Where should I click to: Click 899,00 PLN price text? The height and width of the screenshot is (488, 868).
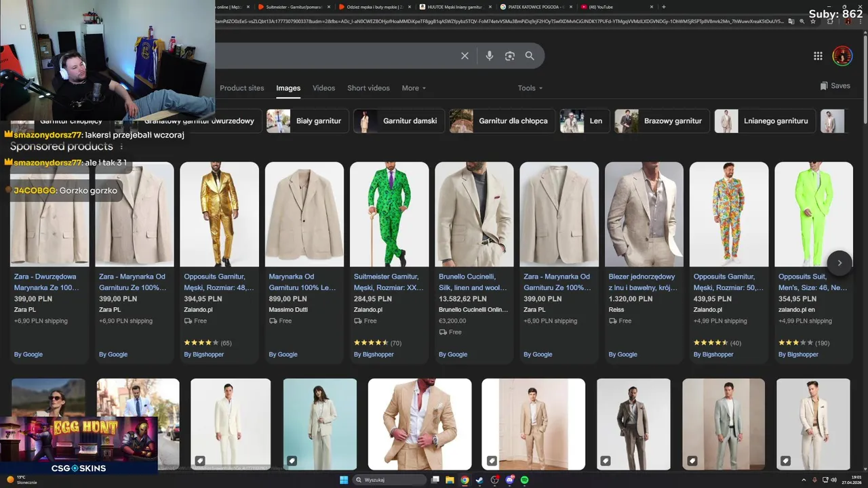[x=288, y=298]
